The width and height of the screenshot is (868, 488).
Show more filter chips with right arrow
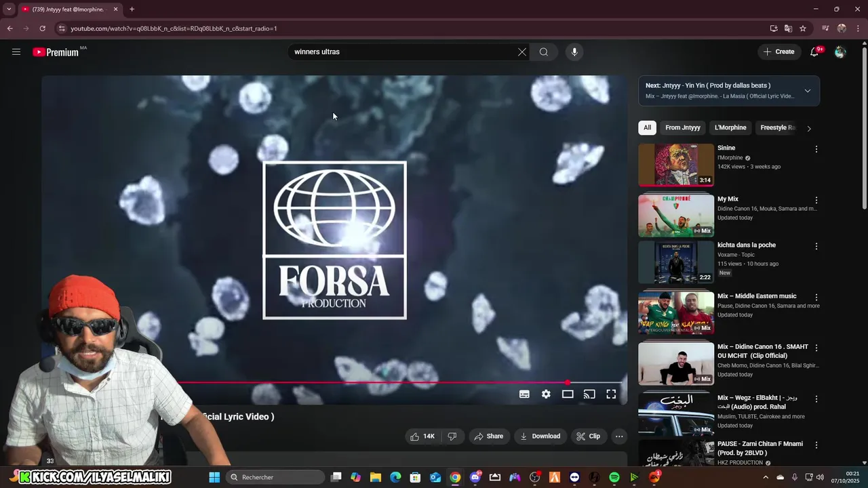(808, 128)
